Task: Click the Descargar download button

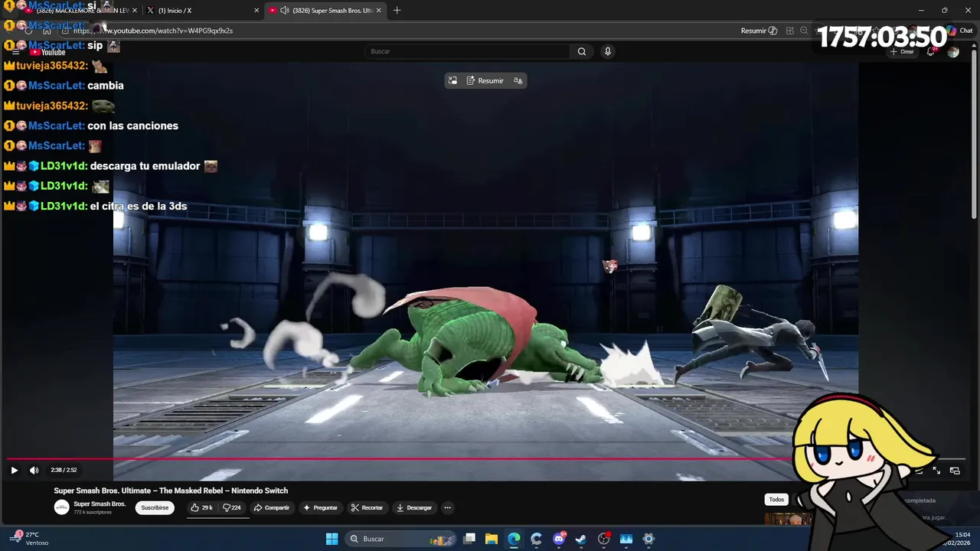Action: pos(414,507)
